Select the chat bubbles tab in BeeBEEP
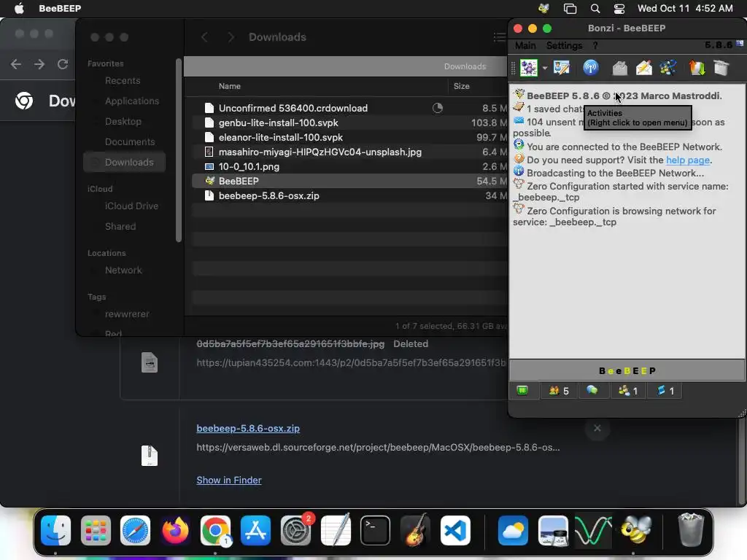This screenshot has width=747, height=560. (592, 391)
